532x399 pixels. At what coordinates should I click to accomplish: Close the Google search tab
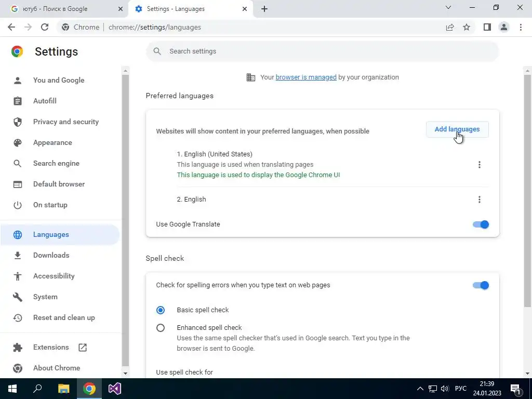click(121, 9)
